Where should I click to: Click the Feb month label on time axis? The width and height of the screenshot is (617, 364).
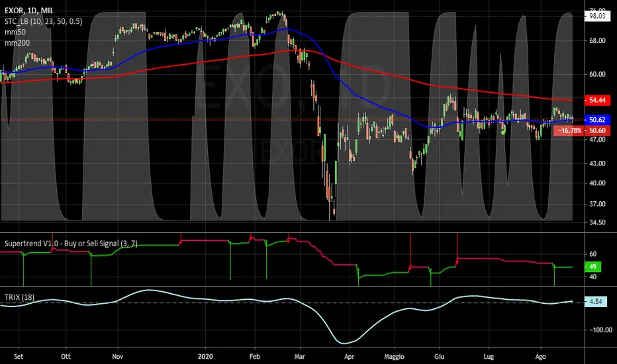(255, 357)
